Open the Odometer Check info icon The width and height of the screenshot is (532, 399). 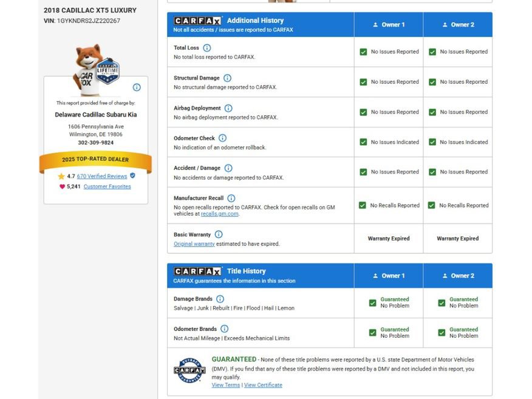(222, 138)
